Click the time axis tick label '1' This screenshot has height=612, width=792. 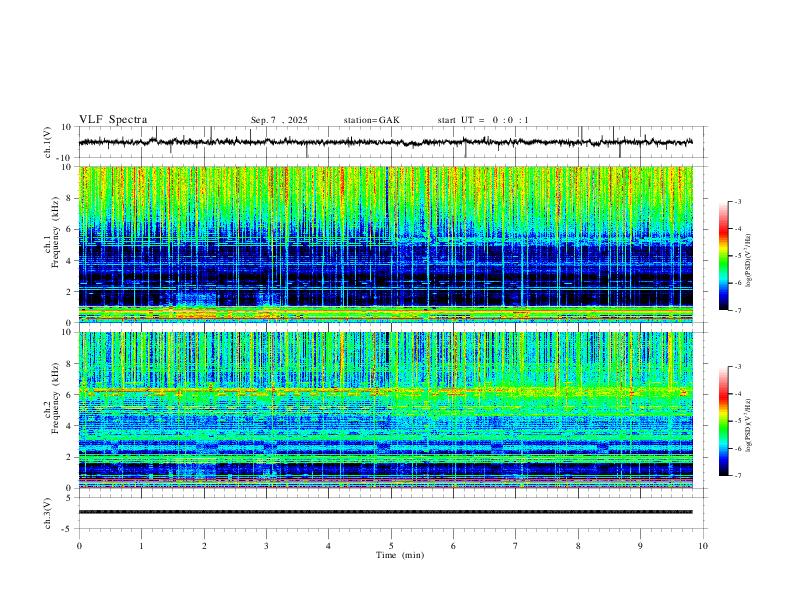pos(141,546)
